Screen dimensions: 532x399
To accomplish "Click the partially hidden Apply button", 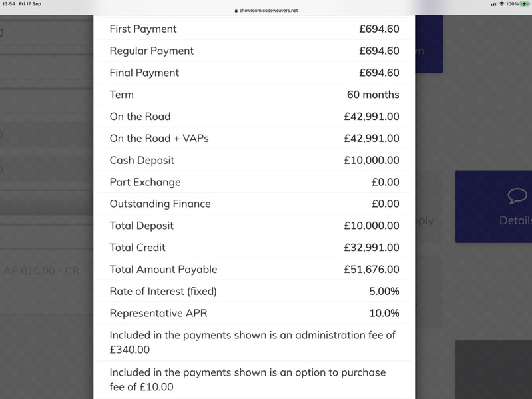I will point(425,221).
